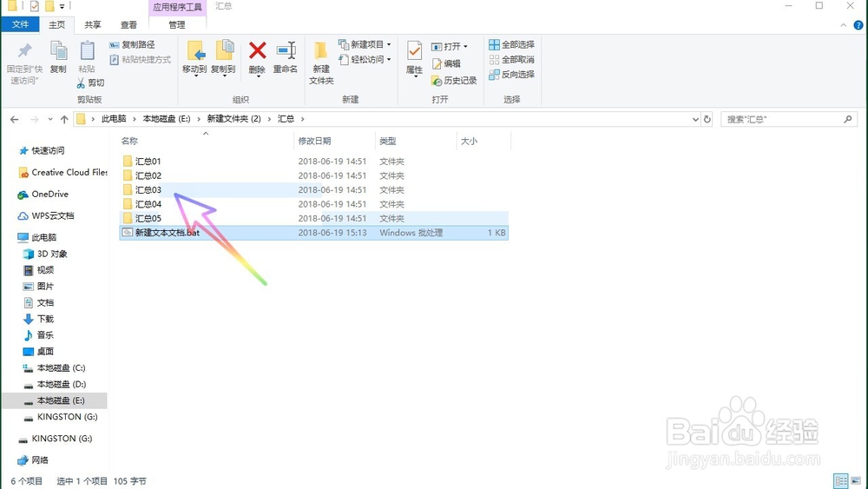868x489 pixels.
Task: Open 本地磁盘 (C:) in sidebar
Action: point(54,367)
